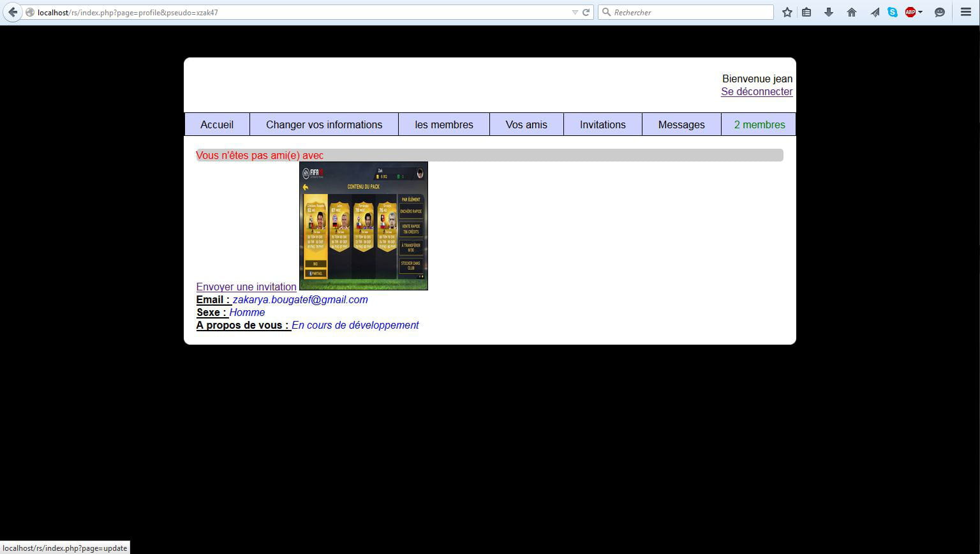Open Changer vos informations menu item

coord(324,124)
